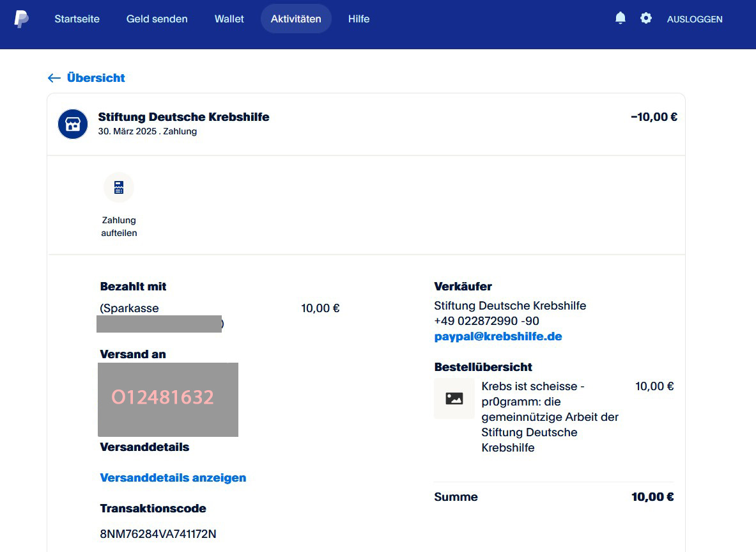
Task: Open the notifications bell
Action: [x=620, y=19]
